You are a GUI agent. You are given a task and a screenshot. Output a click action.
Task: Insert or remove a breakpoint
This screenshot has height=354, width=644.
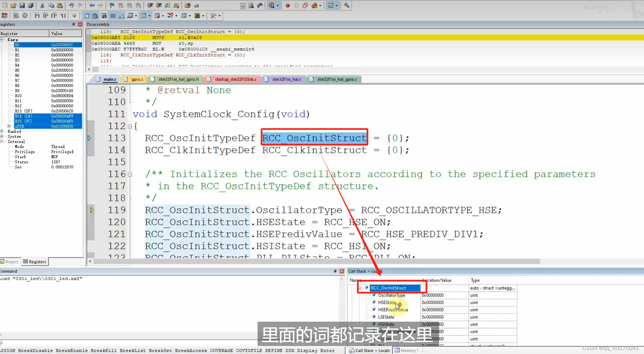(288, 5)
